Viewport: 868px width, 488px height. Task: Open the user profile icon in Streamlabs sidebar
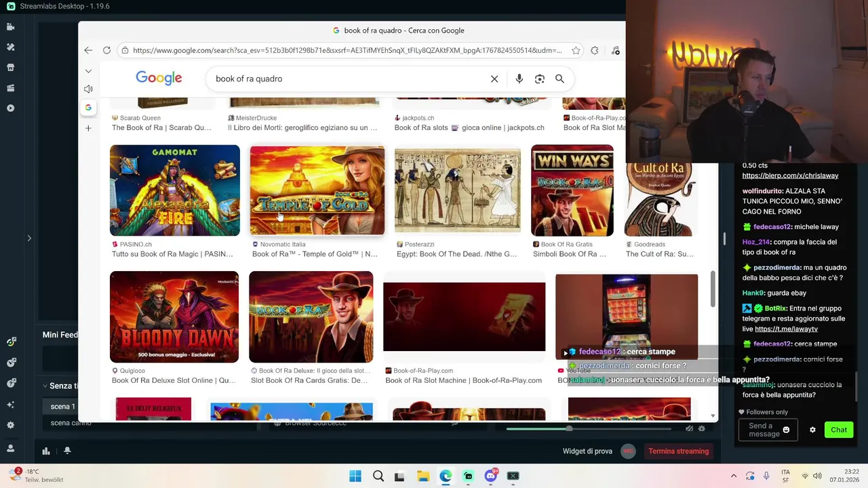pyautogui.click(x=10, y=448)
